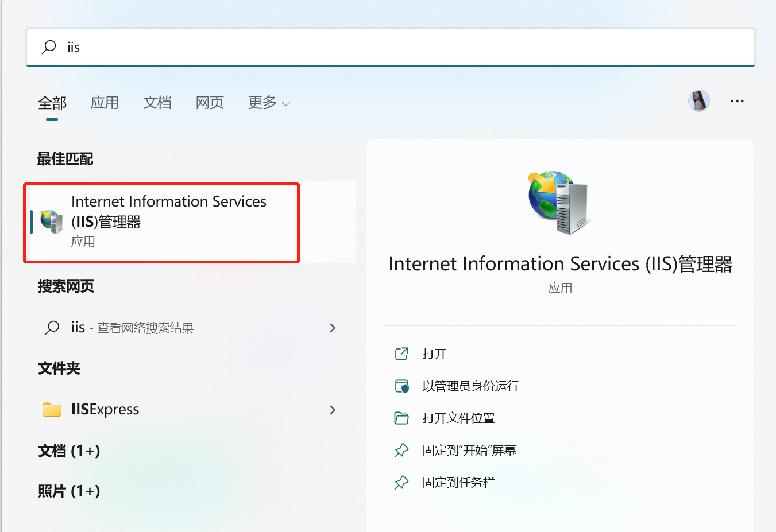Click the small IIS Manager icon in best match
Screen dimensions: 776x532
coord(51,222)
